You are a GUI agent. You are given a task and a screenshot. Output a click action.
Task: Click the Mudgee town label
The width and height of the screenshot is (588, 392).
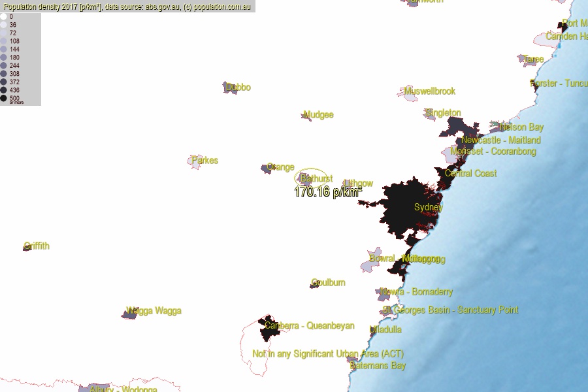(318, 115)
